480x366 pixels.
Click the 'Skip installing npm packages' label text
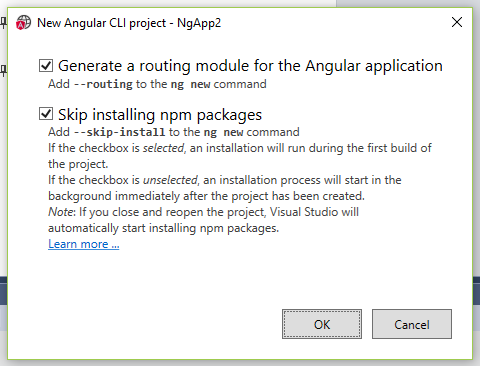point(160,115)
